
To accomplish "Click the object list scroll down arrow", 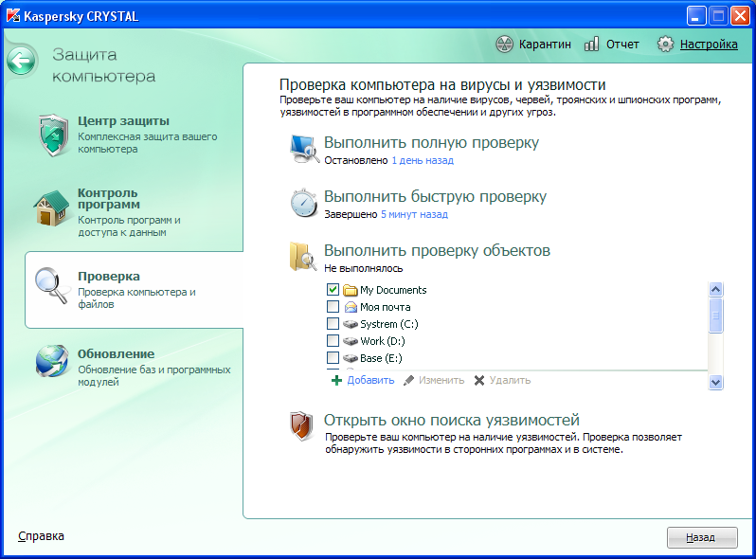I will point(715,382).
